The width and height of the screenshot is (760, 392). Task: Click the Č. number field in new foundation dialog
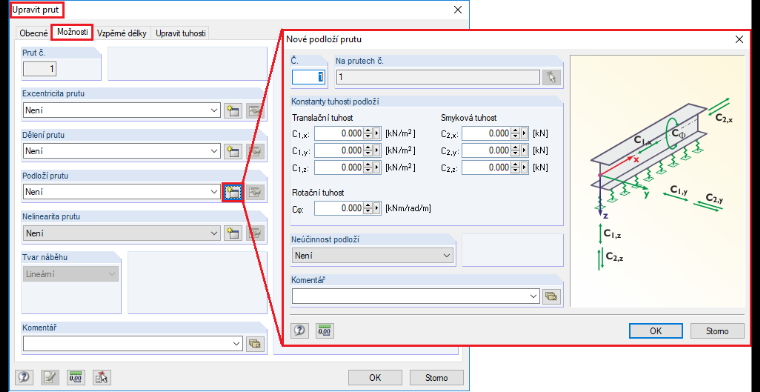tap(308, 77)
